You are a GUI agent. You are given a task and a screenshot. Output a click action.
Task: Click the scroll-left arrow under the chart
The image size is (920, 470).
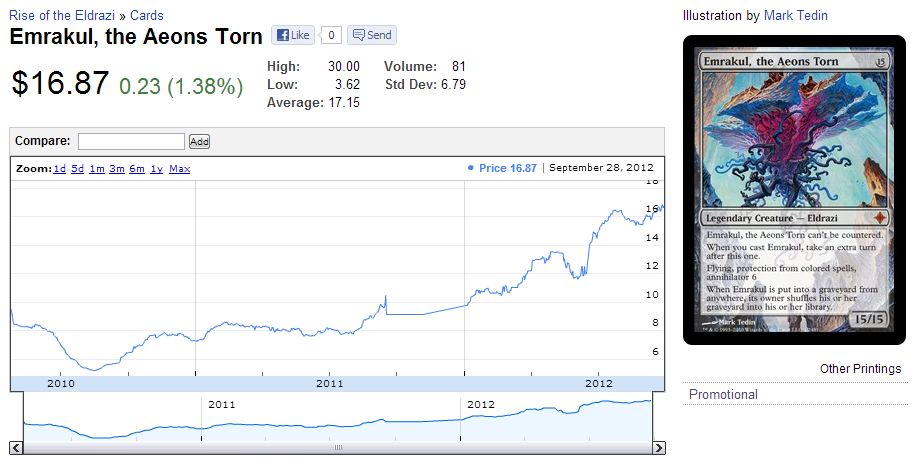click(x=16, y=447)
